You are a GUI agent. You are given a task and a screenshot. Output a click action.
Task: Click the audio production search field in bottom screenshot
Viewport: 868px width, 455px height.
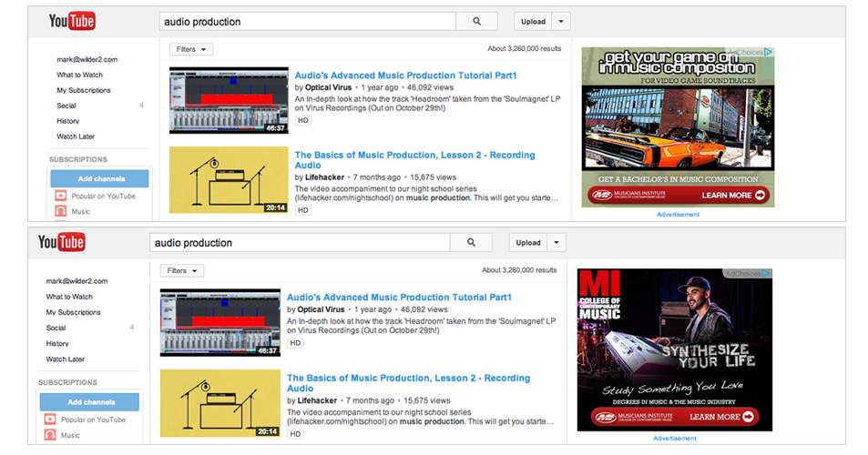click(300, 242)
